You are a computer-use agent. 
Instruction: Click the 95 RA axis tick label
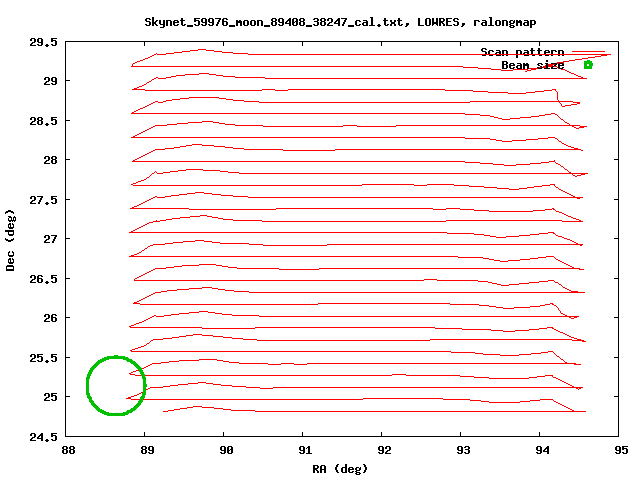tap(621, 450)
